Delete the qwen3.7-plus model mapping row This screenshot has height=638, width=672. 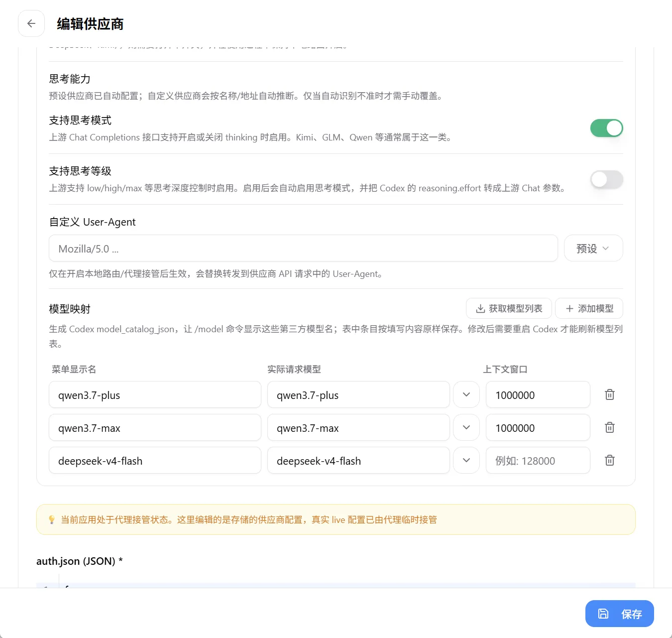point(609,395)
